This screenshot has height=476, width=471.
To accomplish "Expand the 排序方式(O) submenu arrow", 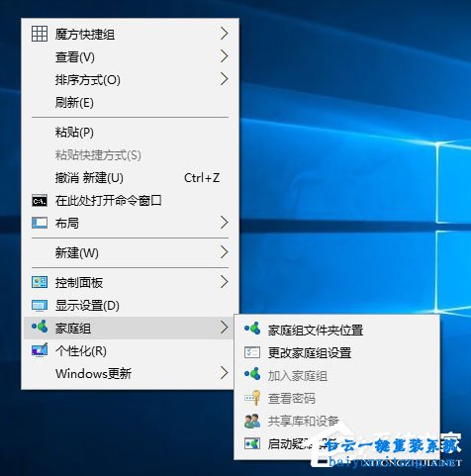I will pos(224,79).
